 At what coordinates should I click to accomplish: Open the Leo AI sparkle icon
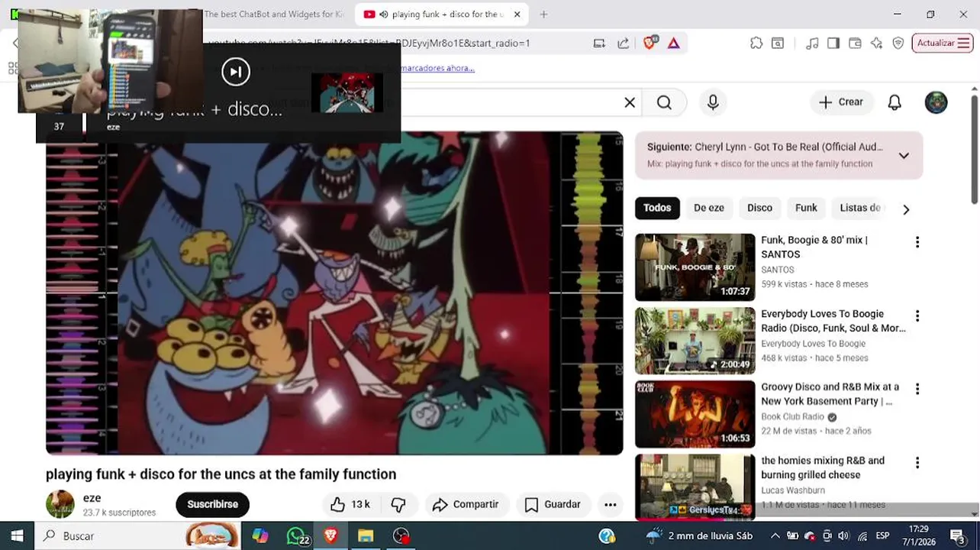tap(876, 43)
